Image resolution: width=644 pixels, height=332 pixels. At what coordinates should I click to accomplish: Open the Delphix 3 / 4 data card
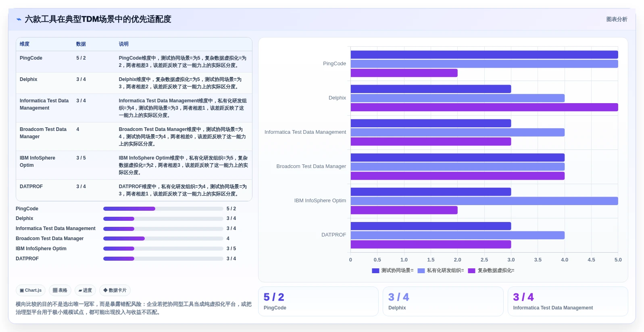click(443, 301)
